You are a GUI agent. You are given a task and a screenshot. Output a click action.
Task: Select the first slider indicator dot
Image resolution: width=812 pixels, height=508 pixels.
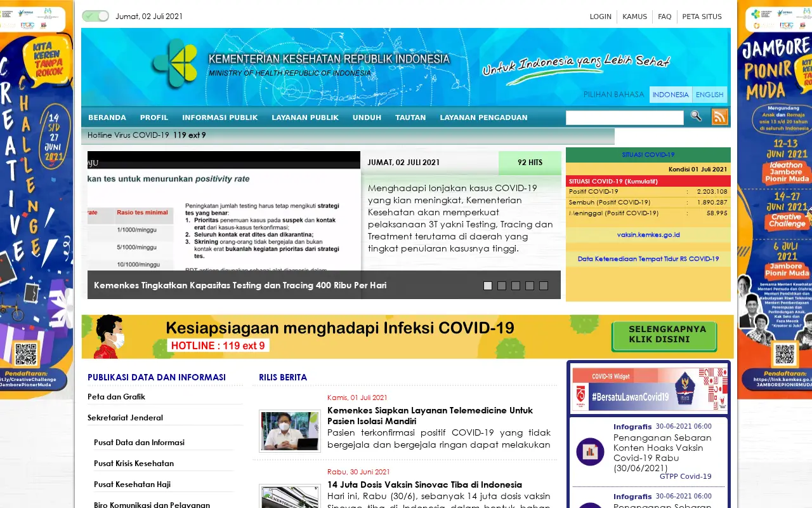(487, 286)
